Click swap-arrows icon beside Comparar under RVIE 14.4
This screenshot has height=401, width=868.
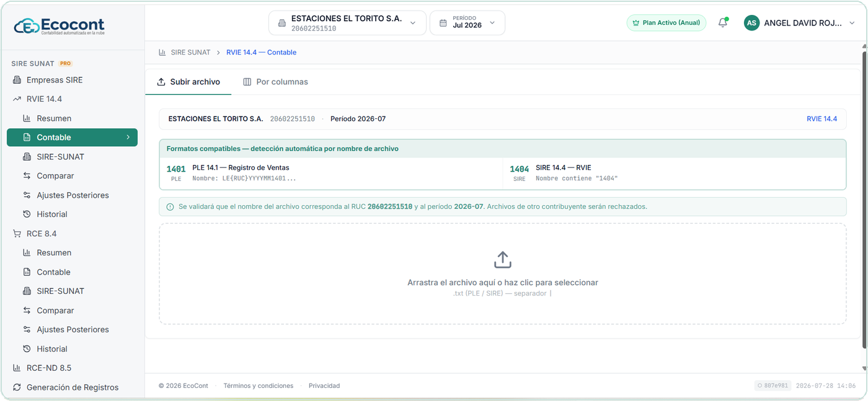(x=27, y=176)
